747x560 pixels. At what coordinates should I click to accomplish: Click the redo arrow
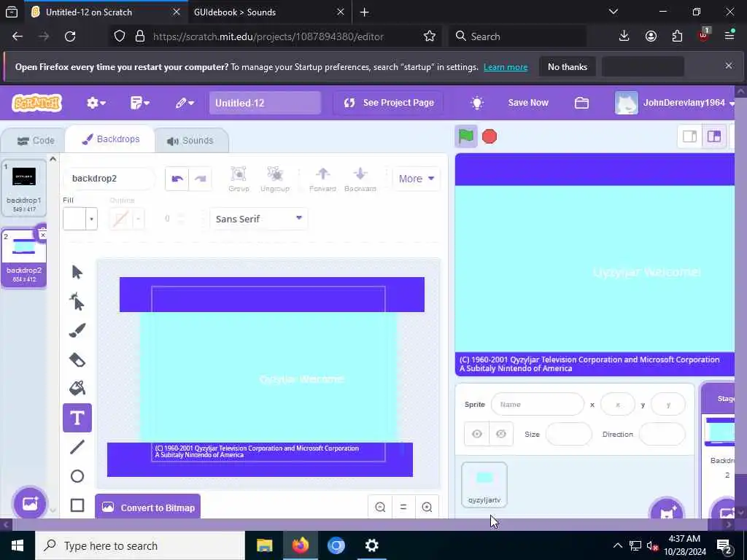point(200,179)
